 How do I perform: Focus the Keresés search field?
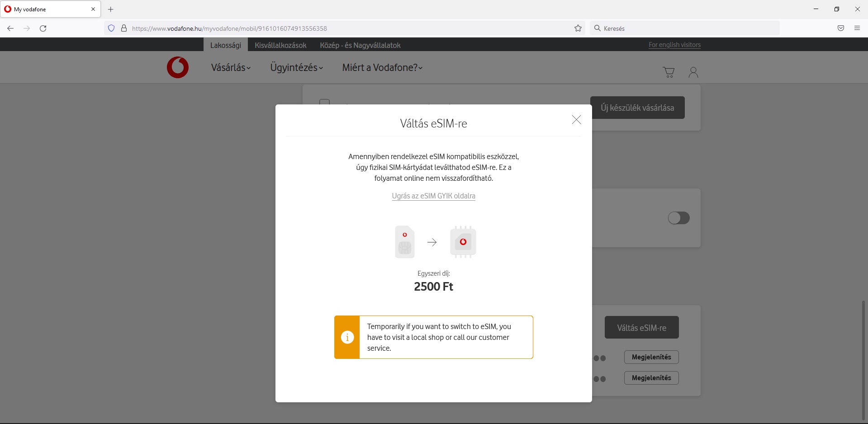[685, 28]
